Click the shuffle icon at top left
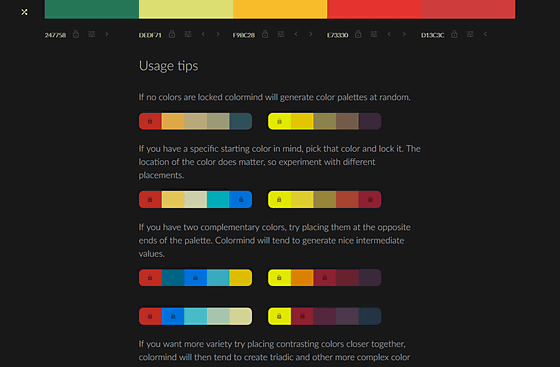 24,12
